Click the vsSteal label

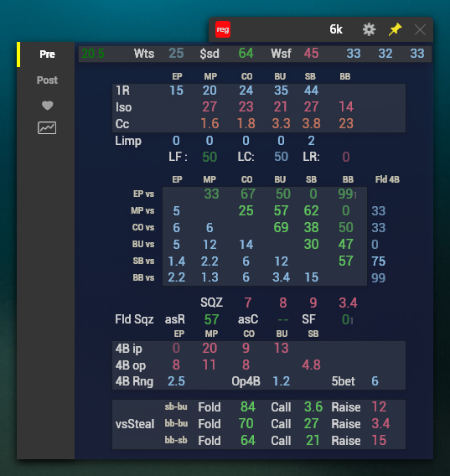[x=135, y=424]
